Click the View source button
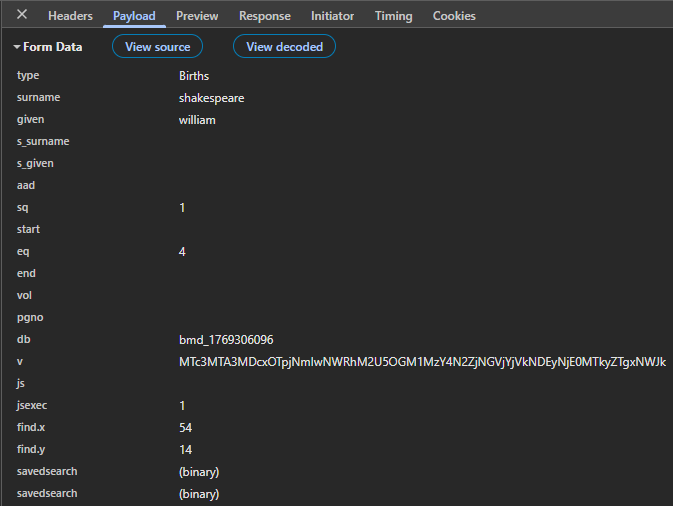This screenshot has height=506, width=673. 157,47
